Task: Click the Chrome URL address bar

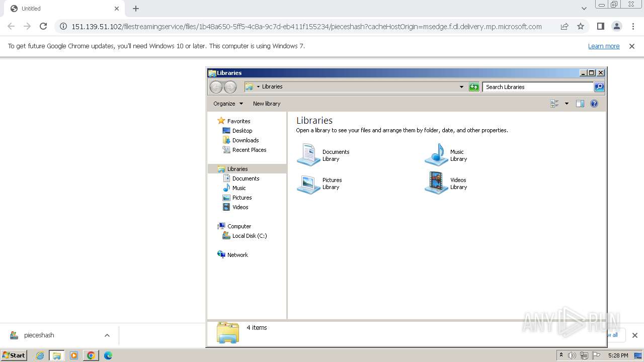Action: tap(307, 26)
